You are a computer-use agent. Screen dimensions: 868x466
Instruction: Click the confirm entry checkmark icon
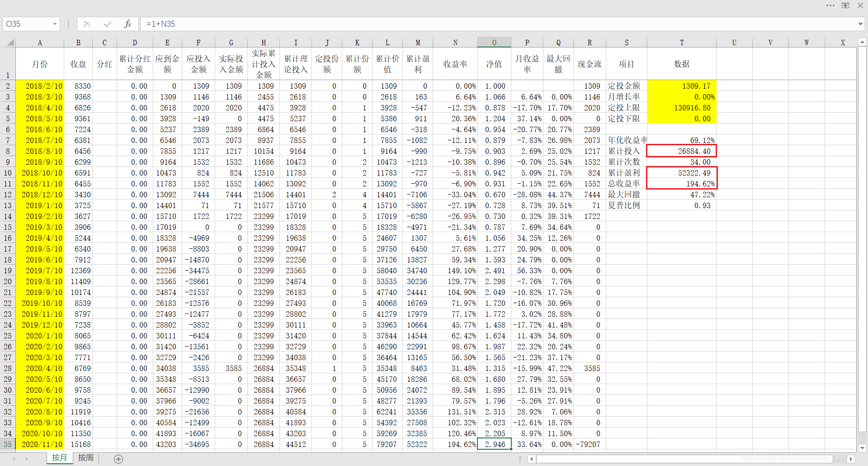(x=108, y=24)
